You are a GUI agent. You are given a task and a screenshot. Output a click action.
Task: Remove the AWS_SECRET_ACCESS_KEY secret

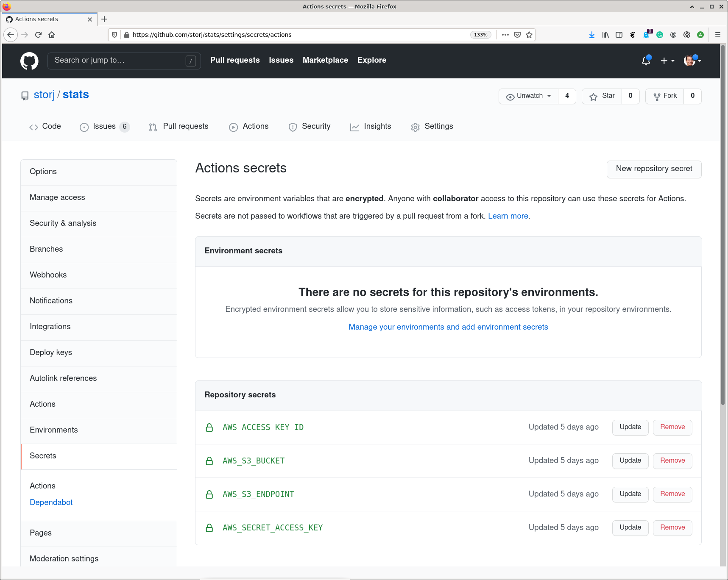(672, 527)
